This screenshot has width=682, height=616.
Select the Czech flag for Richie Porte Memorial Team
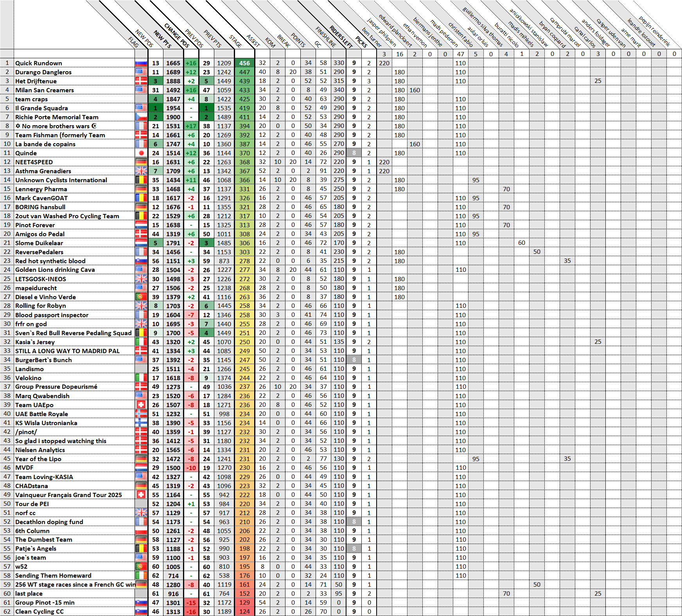pos(141,117)
